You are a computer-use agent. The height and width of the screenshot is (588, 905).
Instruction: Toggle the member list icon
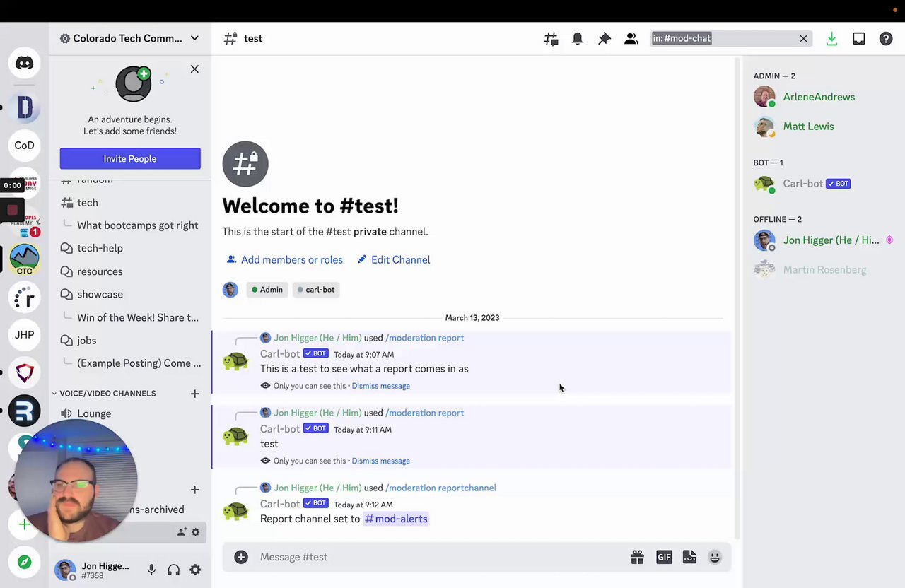[x=631, y=39]
